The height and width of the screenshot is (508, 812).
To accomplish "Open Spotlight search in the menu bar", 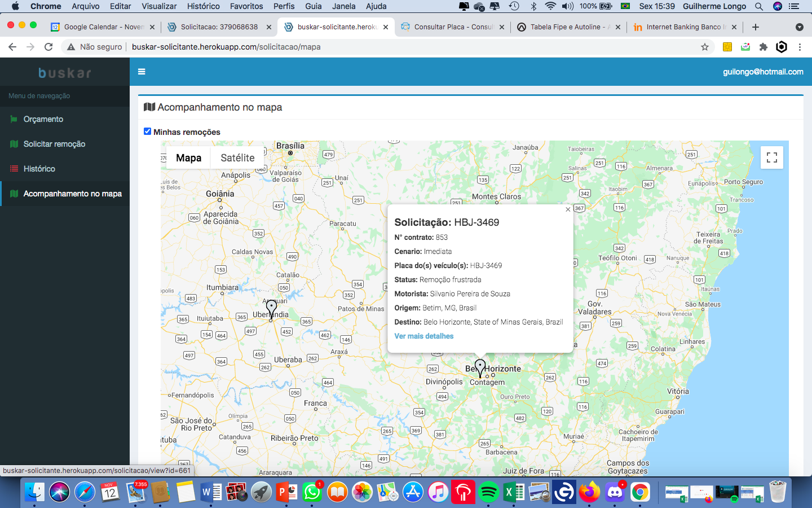I will click(x=759, y=6).
